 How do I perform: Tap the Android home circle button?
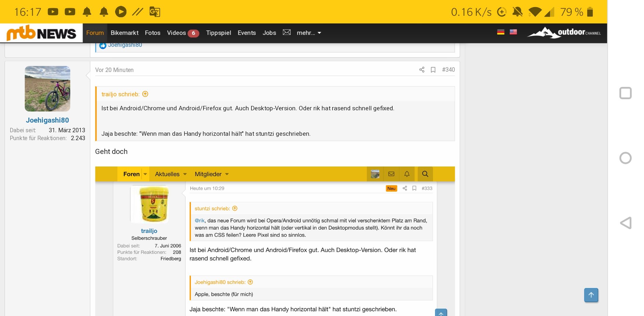point(626,158)
